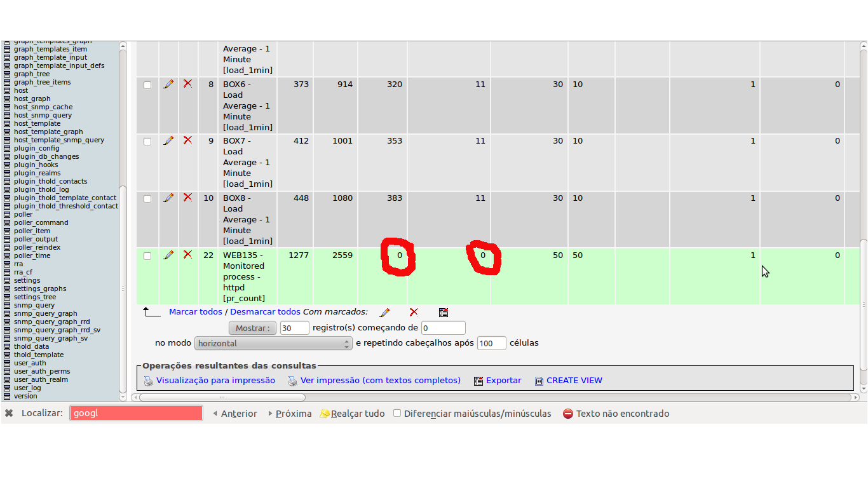Click the table icon beside version
The image size is (868, 488).
click(x=7, y=396)
